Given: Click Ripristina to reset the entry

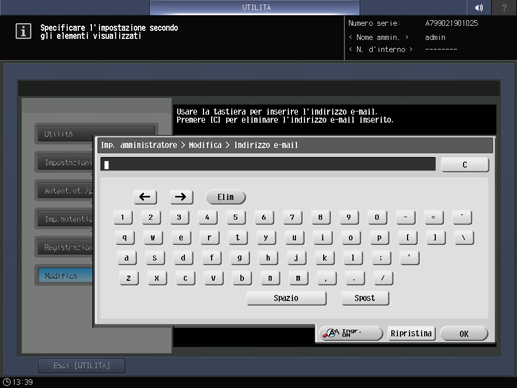Looking at the screenshot, I should pyautogui.click(x=411, y=333).
